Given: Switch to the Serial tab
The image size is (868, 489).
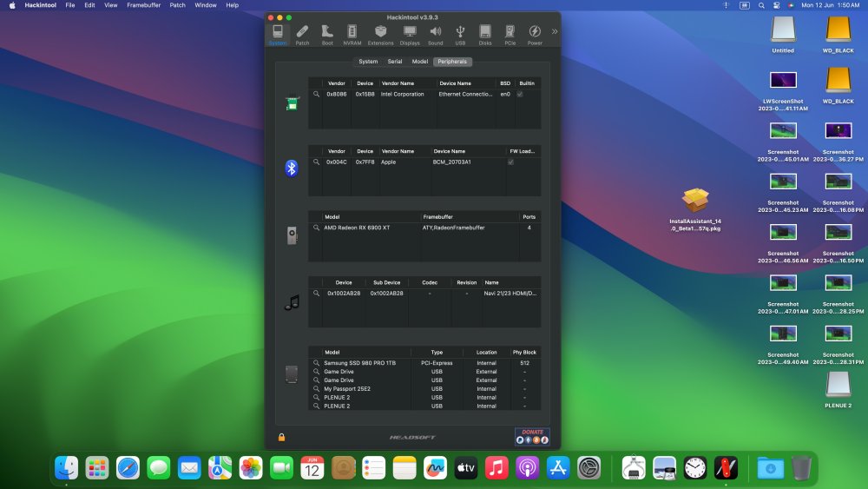Looking at the screenshot, I should [x=395, y=62].
